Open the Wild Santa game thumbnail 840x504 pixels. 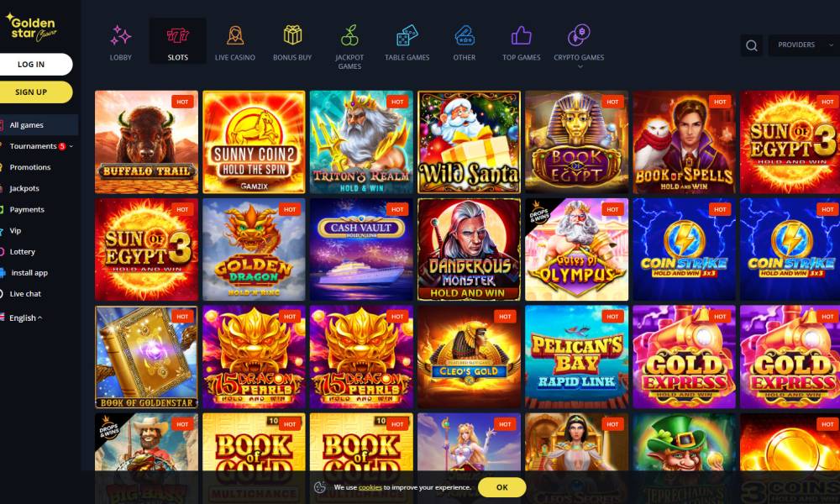pos(469,142)
